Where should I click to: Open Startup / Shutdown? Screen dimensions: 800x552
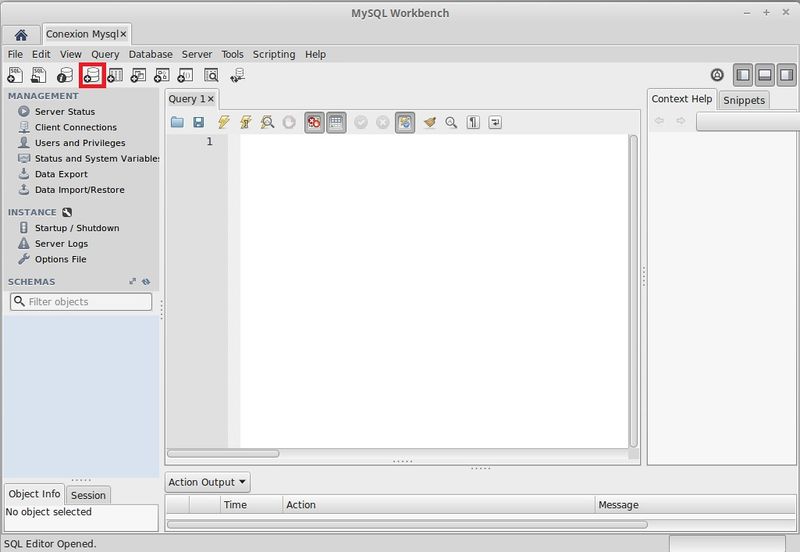[77, 228]
